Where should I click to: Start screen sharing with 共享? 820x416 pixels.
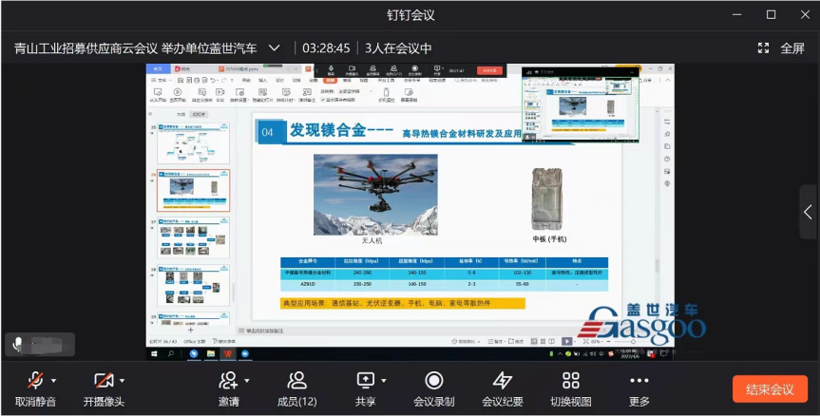[365, 390]
